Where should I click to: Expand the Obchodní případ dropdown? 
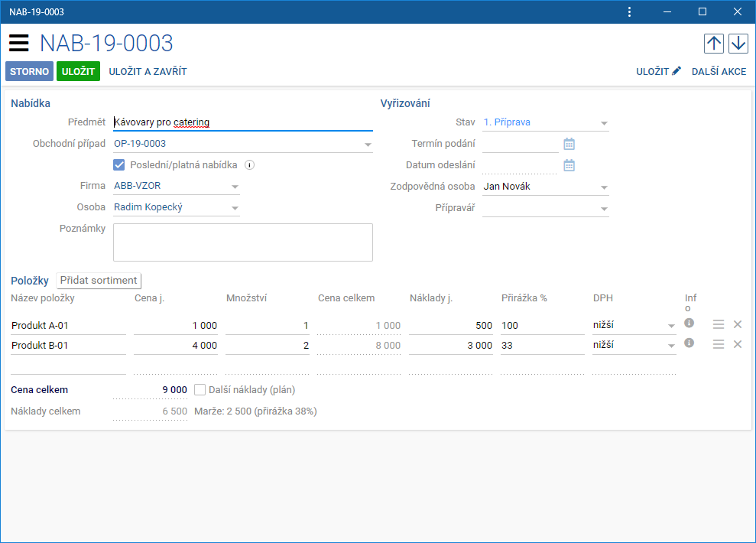point(368,145)
